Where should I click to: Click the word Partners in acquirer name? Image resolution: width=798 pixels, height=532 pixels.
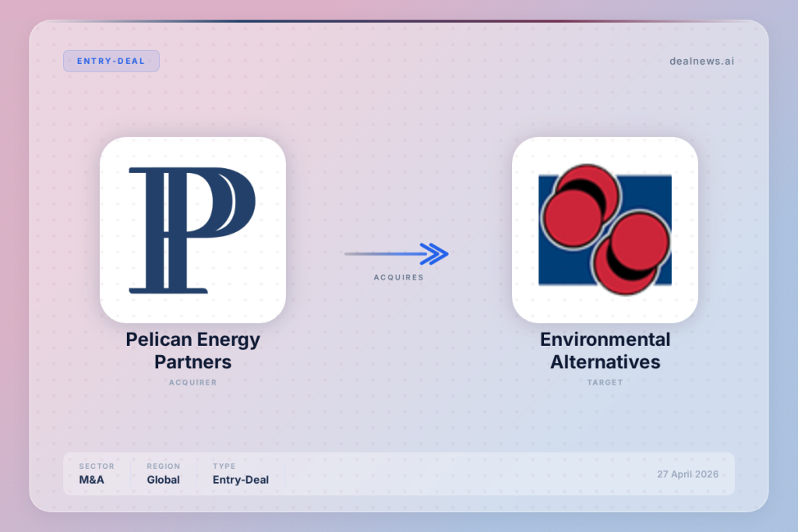[x=192, y=362]
